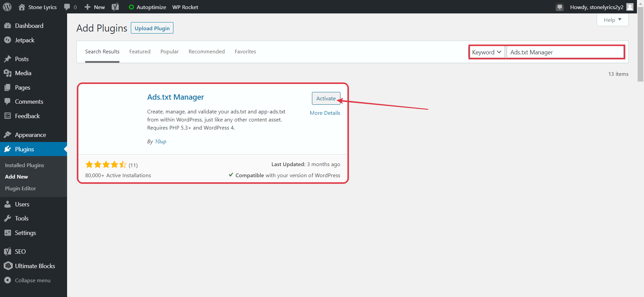
Task: Click the Ads.txt Manager description text
Action: (x=216, y=120)
